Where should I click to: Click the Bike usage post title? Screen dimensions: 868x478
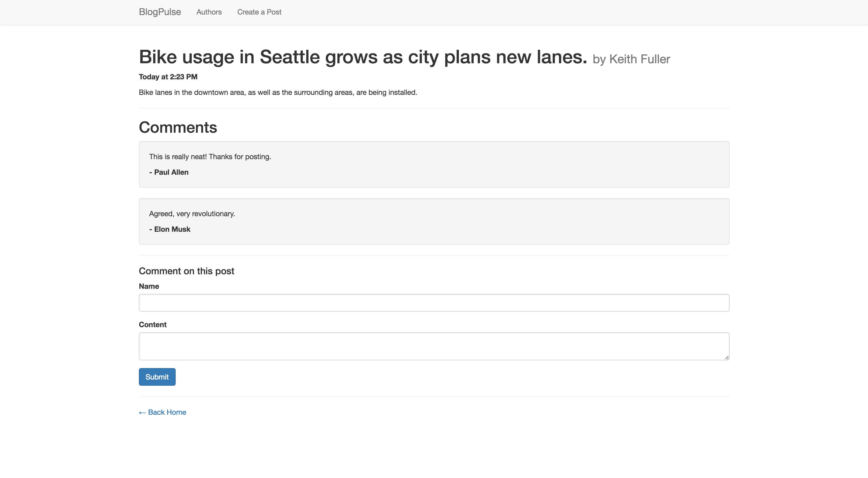(x=362, y=57)
